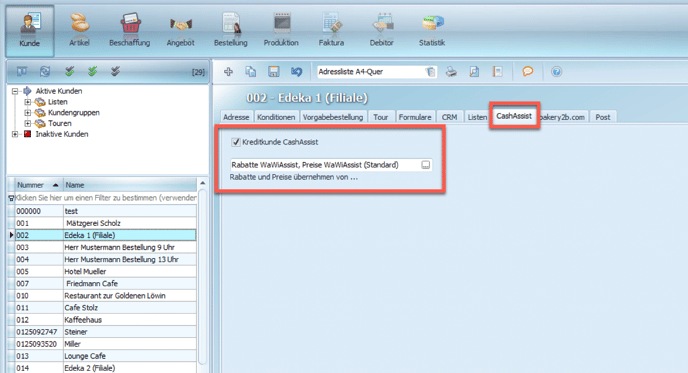
Task: Select customer Hotel Mueller row
Action: [x=102, y=272]
